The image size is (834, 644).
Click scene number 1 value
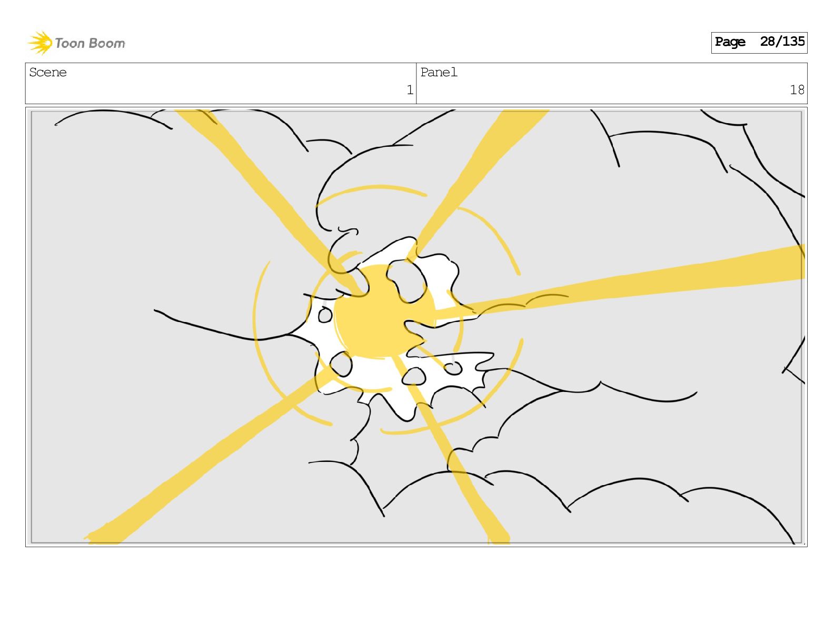[410, 90]
